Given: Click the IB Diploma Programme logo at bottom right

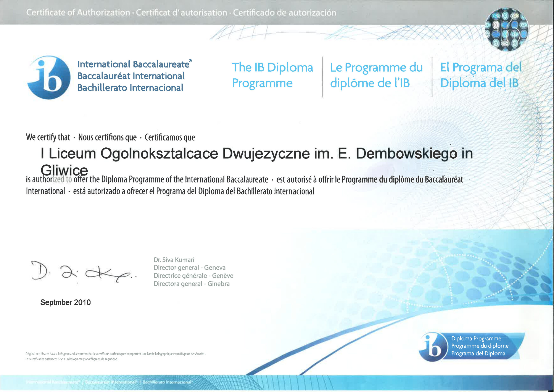Looking at the screenshot, I should [x=472, y=347].
